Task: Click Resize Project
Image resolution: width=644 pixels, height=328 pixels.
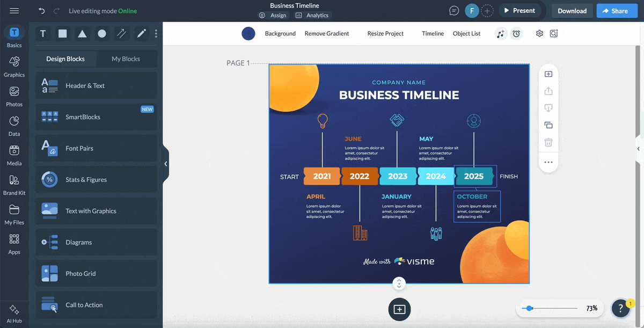Action: click(385, 33)
